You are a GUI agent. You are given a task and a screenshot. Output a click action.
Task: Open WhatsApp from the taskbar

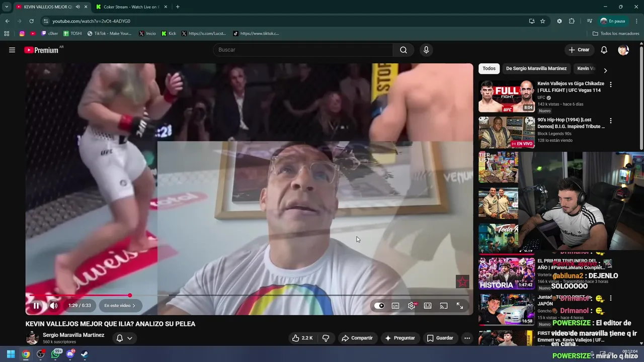(x=55, y=354)
